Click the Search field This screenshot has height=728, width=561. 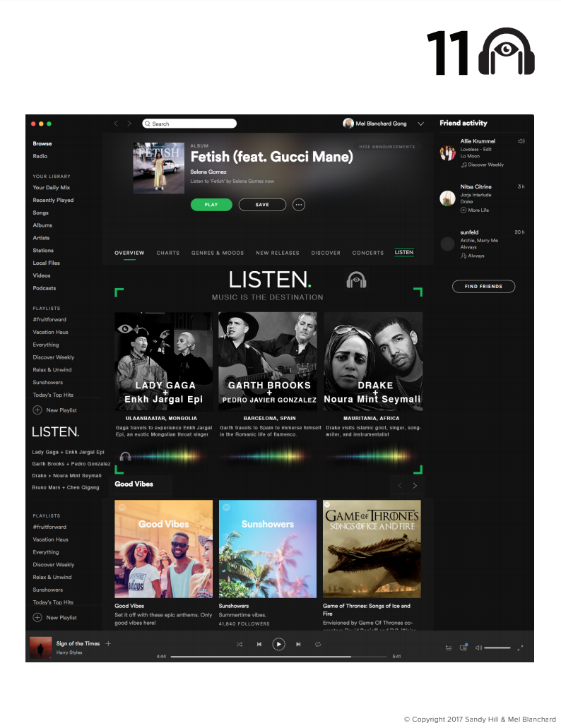(x=189, y=124)
